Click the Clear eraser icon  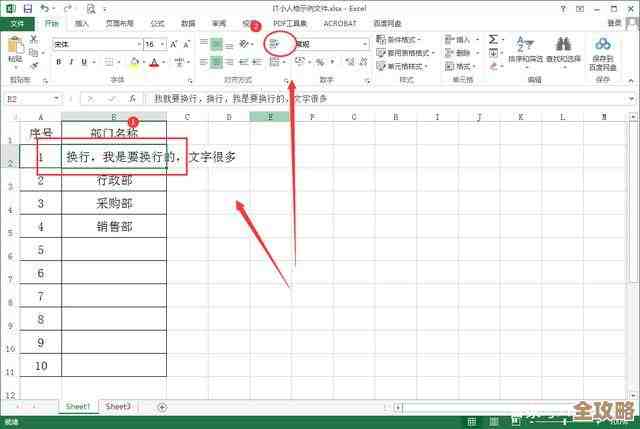[493, 66]
